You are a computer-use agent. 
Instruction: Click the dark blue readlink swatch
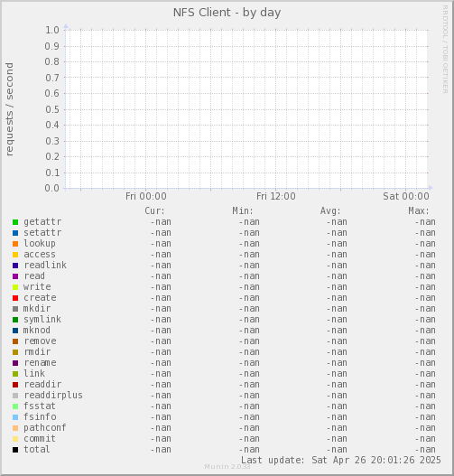15,266
